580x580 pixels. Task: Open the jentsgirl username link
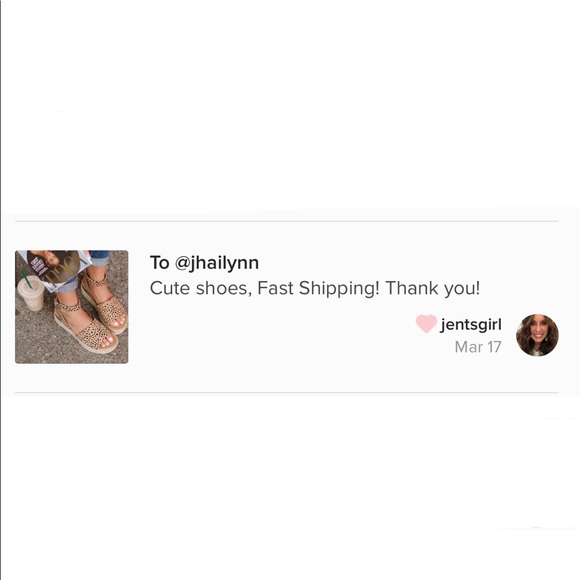tap(471, 325)
